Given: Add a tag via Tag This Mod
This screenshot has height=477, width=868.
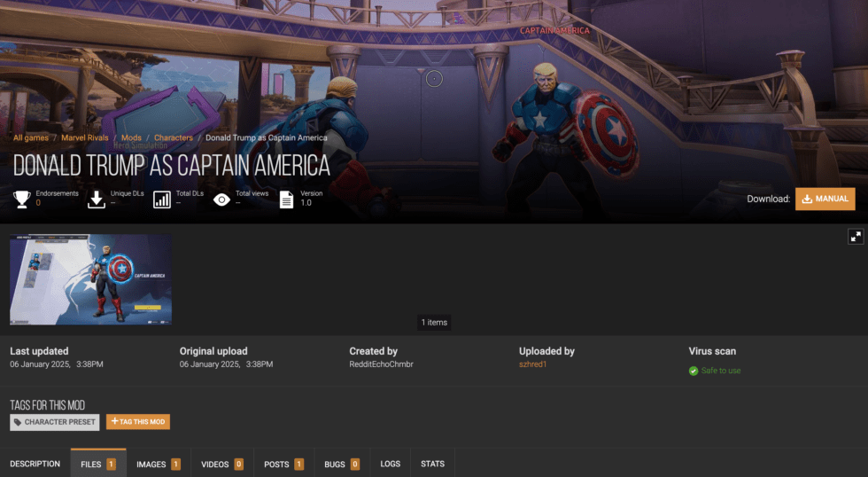Looking at the screenshot, I should [x=138, y=422].
